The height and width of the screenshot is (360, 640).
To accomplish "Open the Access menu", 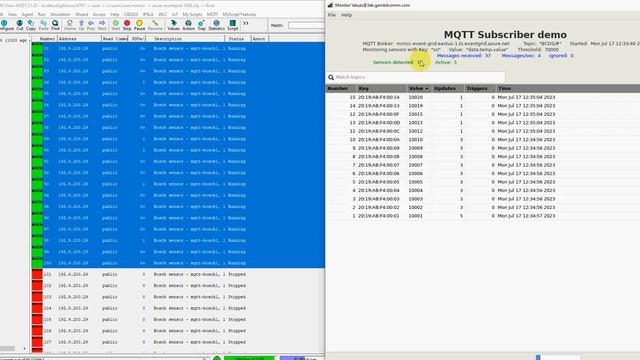I will [x=99, y=14].
